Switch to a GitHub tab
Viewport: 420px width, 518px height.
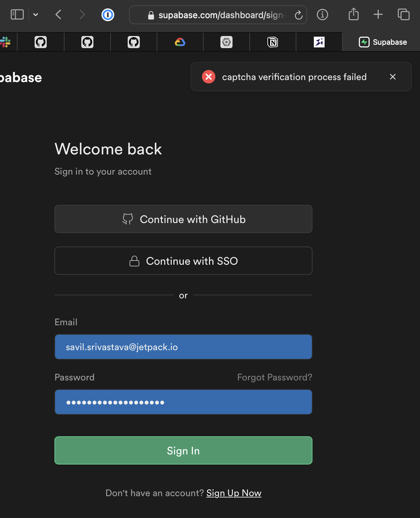41,42
